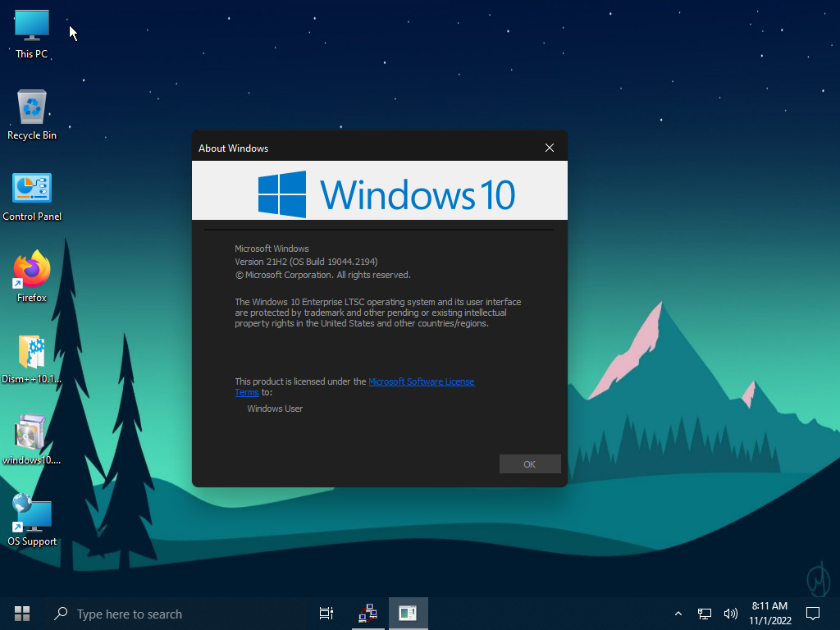Click the taskbar clock and date
This screenshot has height=630, width=840.
click(769, 614)
